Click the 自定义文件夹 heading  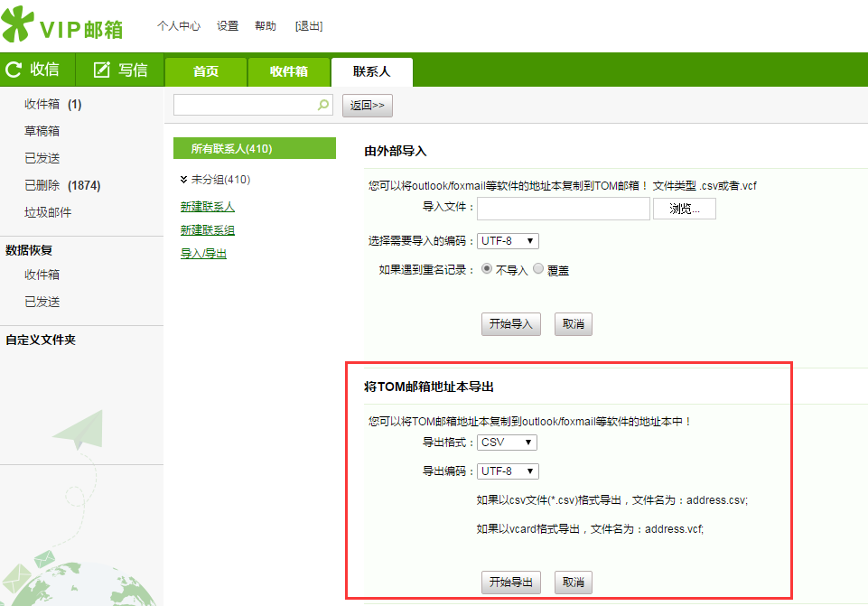coord(41,340)
